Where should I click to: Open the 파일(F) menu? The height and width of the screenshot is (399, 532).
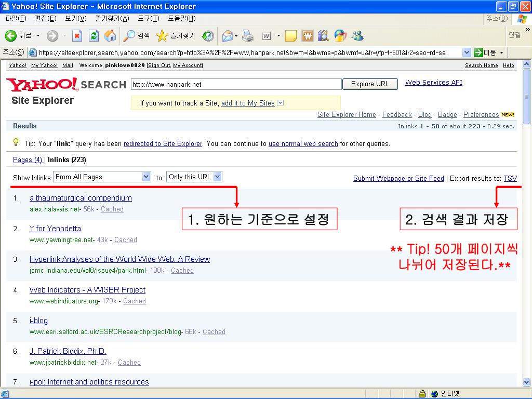tap(16, 18)
